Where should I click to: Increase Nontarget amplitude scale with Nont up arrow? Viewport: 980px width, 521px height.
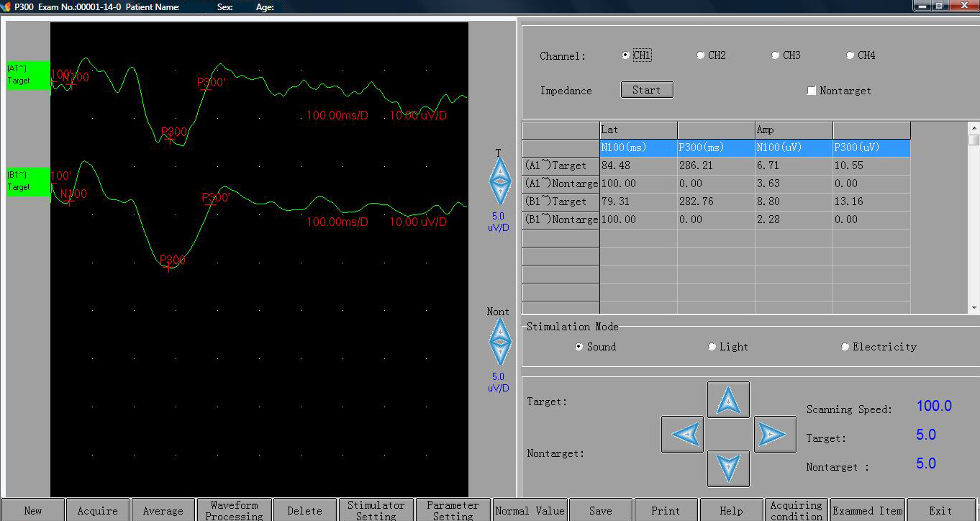(x=500, y=331)
